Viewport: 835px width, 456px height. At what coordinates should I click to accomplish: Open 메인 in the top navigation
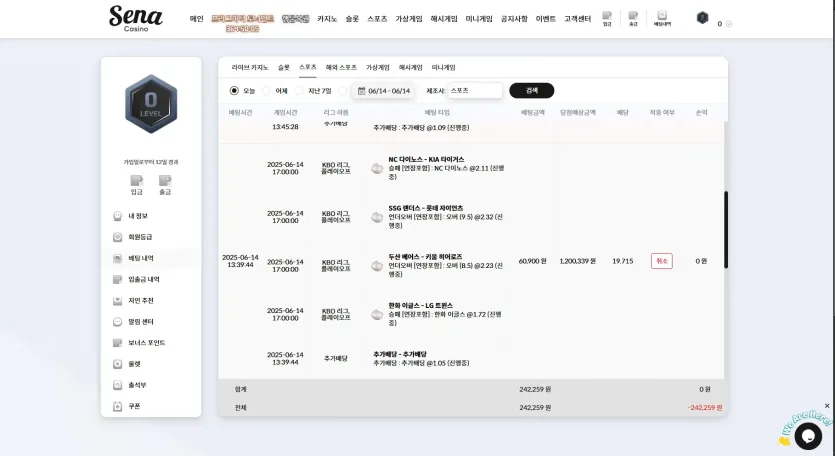tap(197, 19)
